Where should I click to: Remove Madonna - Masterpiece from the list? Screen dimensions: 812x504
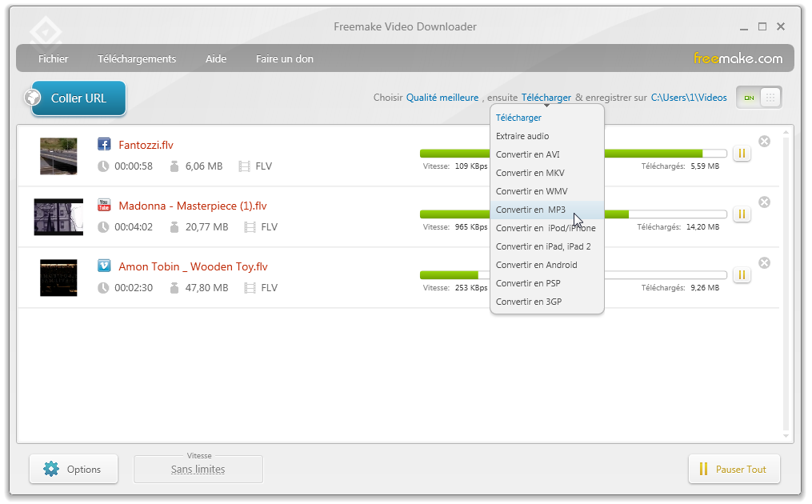coord(764,202)
